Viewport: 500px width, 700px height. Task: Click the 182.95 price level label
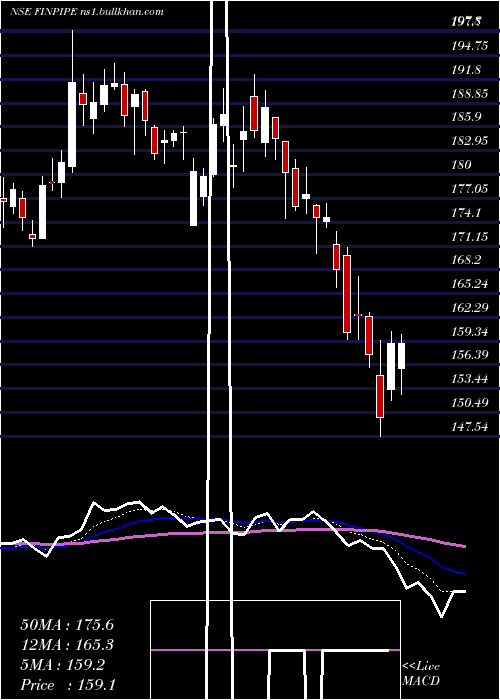tap(469, 141)
